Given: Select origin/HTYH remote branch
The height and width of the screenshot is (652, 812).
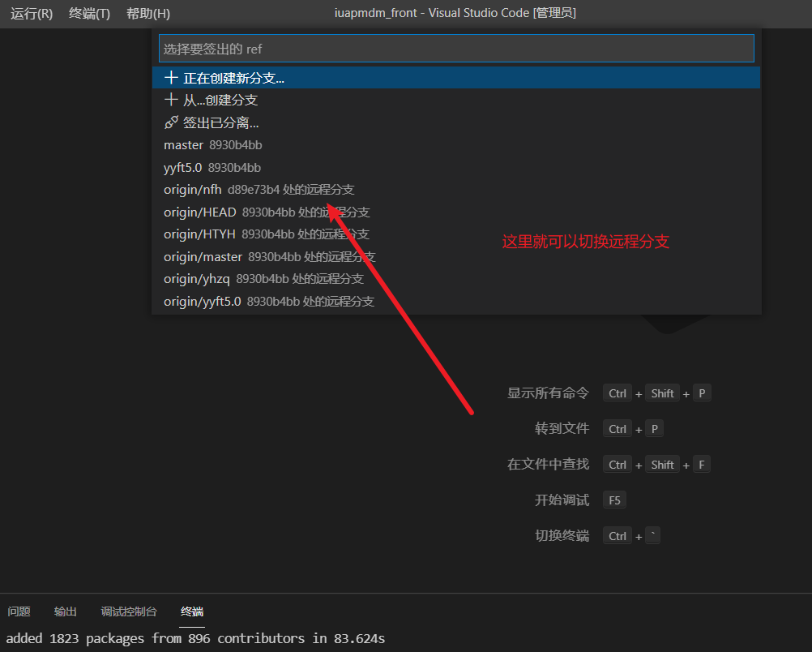Looking at the screenshot, I should (456, 234).
